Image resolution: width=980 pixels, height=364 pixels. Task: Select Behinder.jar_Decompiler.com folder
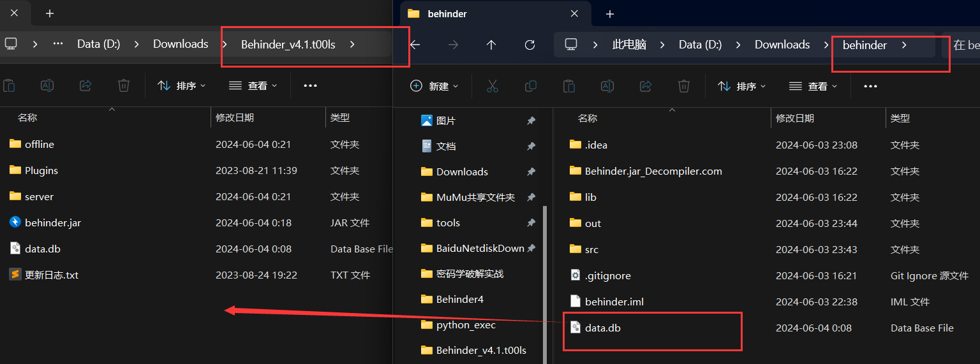[x=646, y=171]
